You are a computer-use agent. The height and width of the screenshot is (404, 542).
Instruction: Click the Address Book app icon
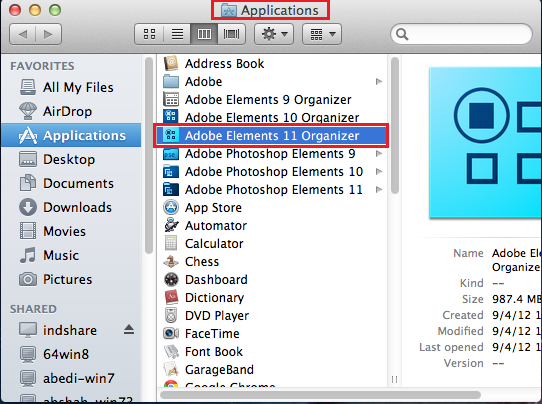coord(171,63)
